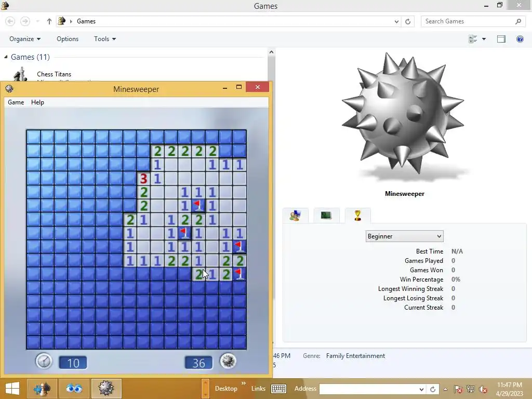The width and height of the screenshot is (532, 399).
Task: Open the Organize menu in Games window
Action: [x=25, y=39]
